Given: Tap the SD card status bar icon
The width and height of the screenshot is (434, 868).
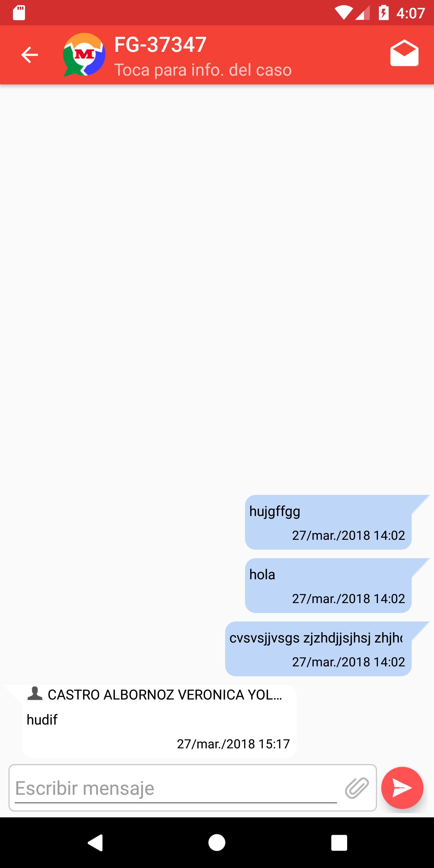Looking at the screenshot, I should [x=19, y=13].
